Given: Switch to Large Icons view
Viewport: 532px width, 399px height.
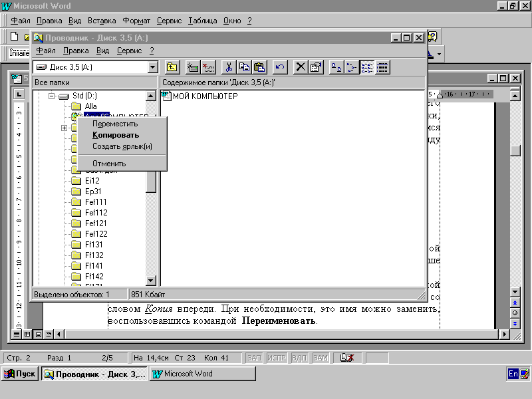Looking at the screenshot, I should [336, 67].
